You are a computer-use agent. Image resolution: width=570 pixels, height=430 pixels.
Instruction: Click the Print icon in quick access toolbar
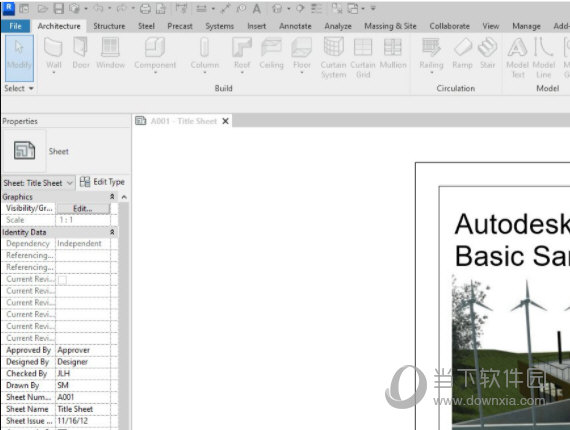coord(145,8)
